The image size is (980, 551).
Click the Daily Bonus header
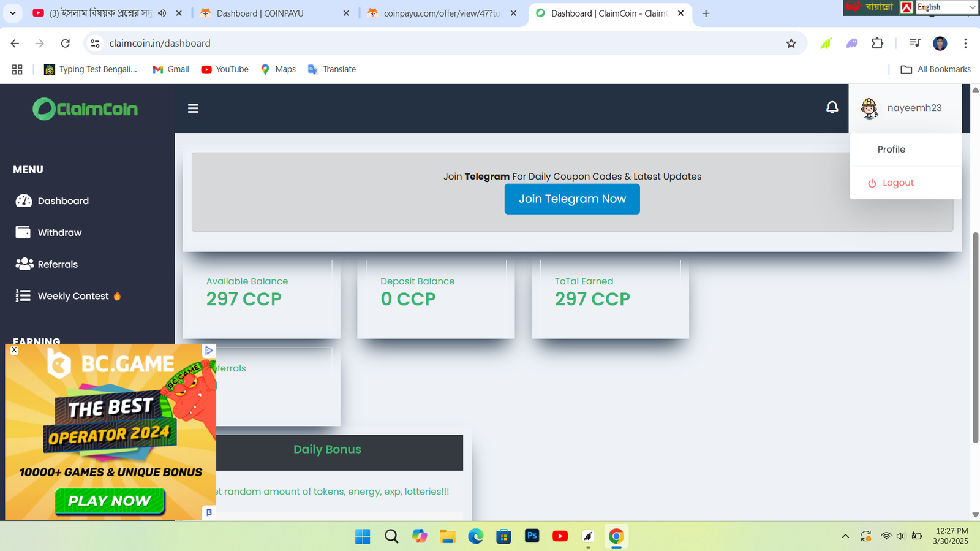[x=327, y=450]
